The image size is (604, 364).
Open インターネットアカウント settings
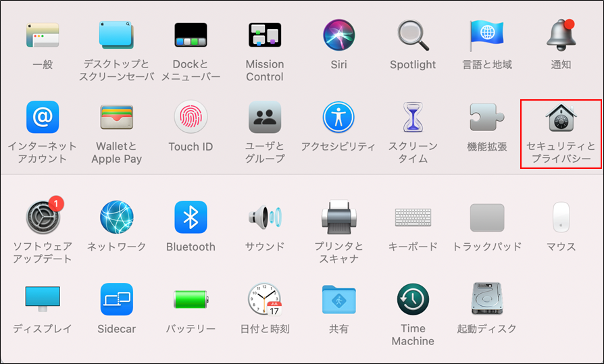click(43, 118)
